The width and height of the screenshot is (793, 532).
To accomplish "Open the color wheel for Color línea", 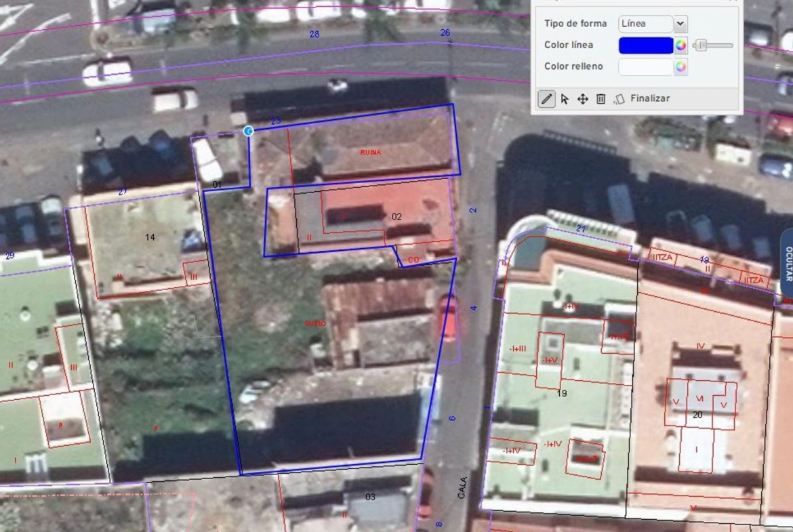I will tap(680, 45).
